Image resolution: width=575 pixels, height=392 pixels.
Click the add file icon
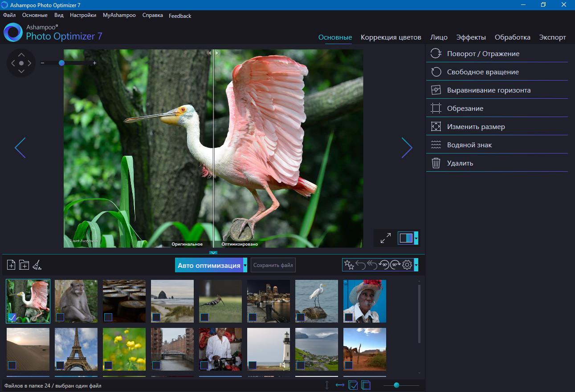pos(11,265)
